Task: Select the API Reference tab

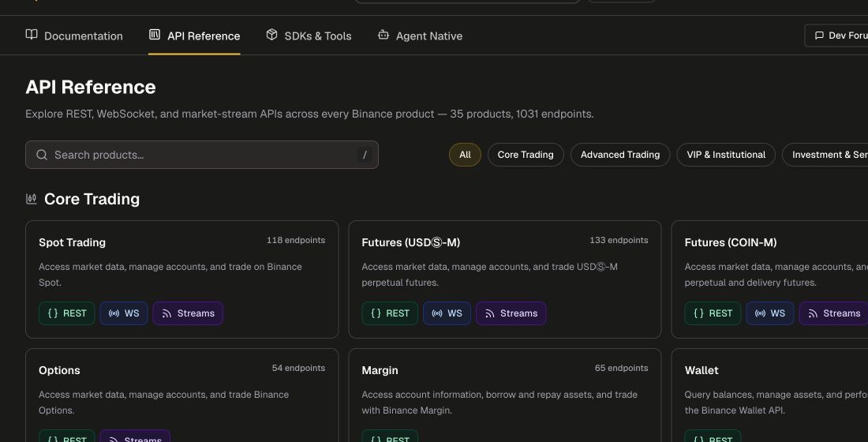Action: point(194,36)
